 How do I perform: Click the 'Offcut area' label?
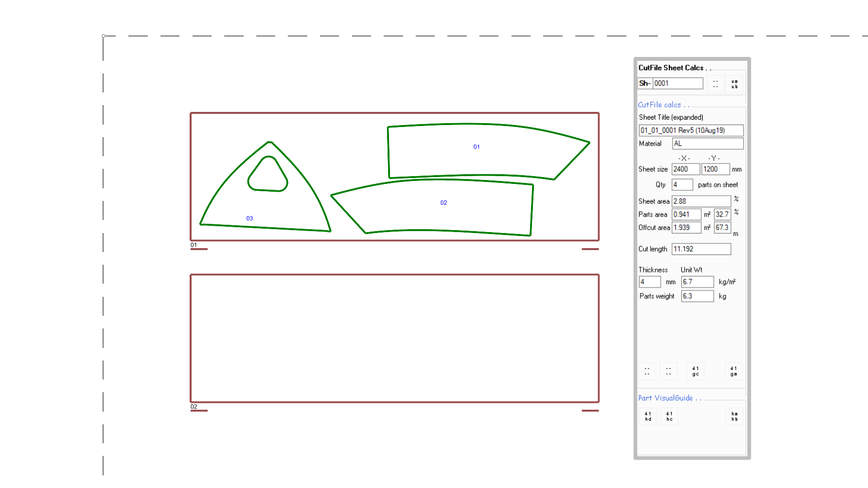tap(654, 228)
